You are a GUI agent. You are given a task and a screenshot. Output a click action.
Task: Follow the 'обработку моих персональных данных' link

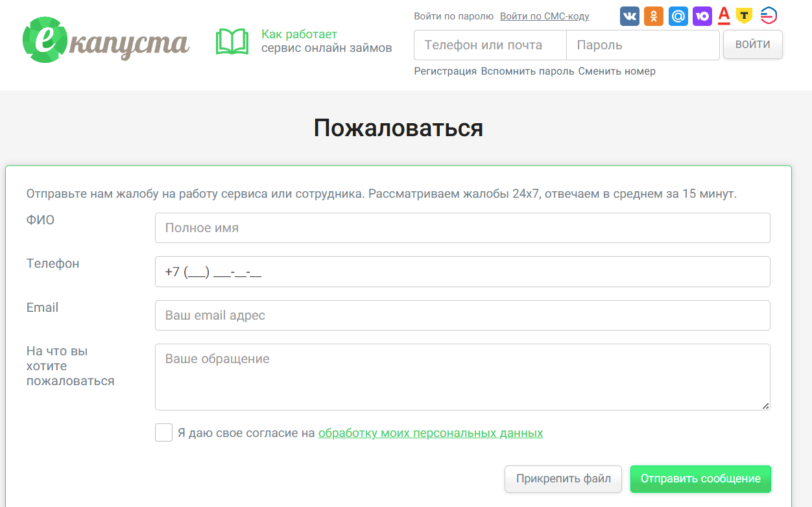click(430, 432)
